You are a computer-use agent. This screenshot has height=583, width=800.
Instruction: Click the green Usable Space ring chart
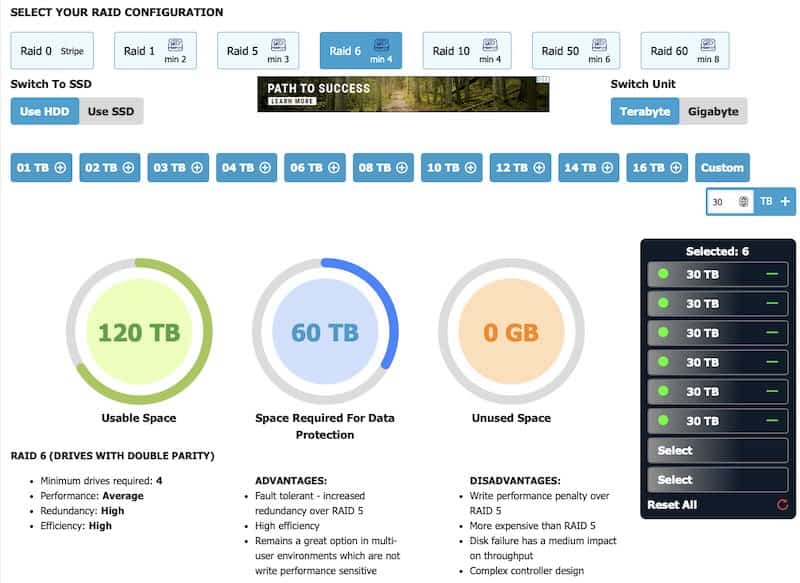139,331
